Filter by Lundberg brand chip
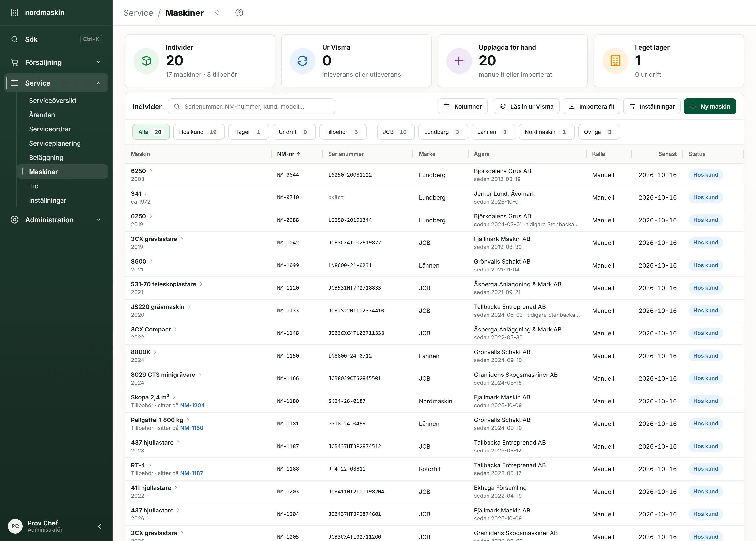This screenshot has height=541, width=756. 443,132
